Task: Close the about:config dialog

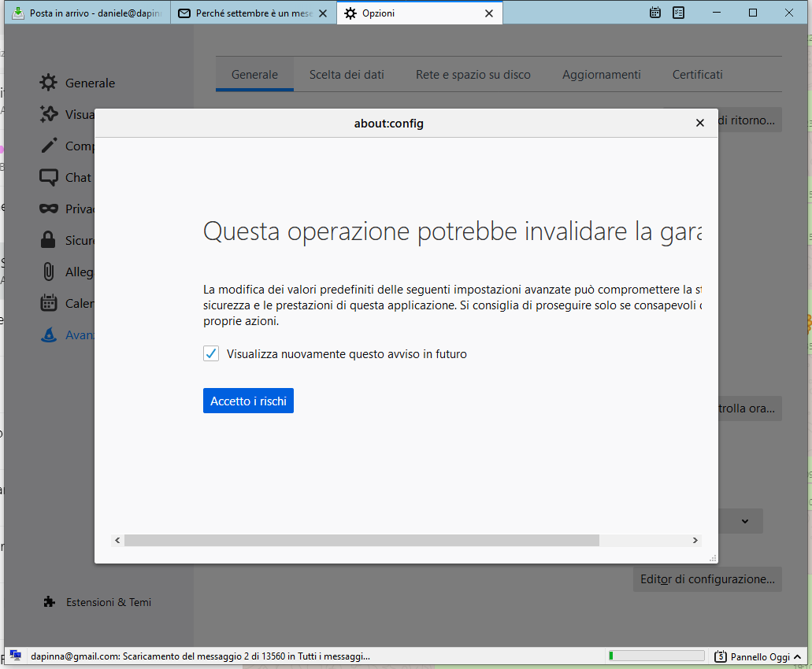Action: tap(699, 123)
